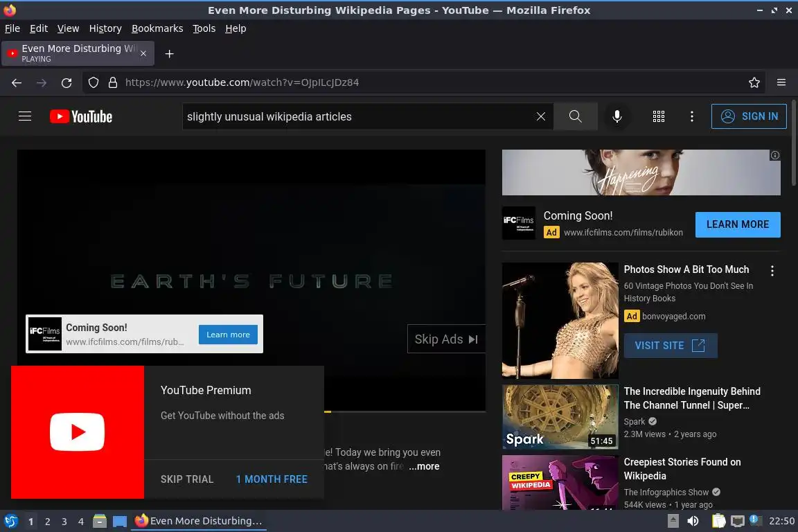Open a new tab with plus
Viewport: 798px width, 532px height.
(x=170, y=54)
